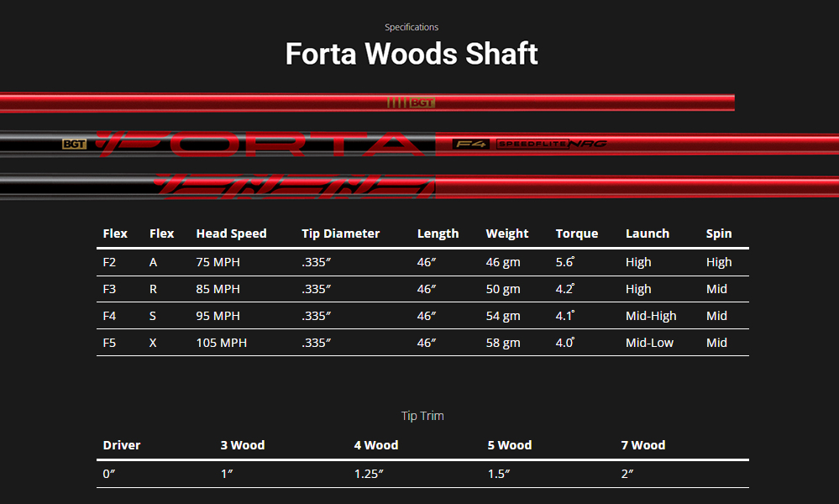Click the gold BGT logo on the plain red shaft

pos(411,102)
